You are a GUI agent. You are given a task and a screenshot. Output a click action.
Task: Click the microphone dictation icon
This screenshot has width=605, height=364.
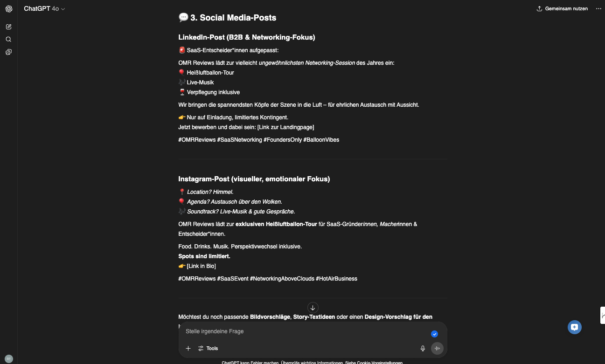(x=423, y=348)
